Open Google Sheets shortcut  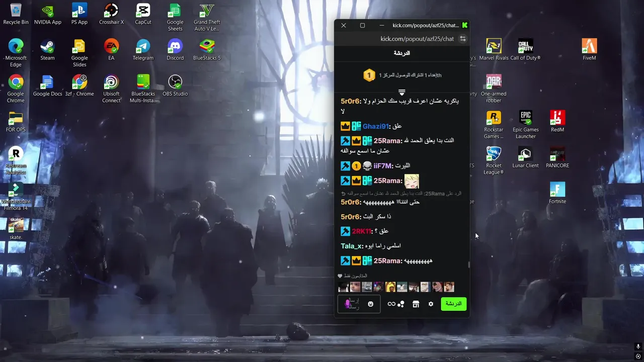click(x=175, y=18)
